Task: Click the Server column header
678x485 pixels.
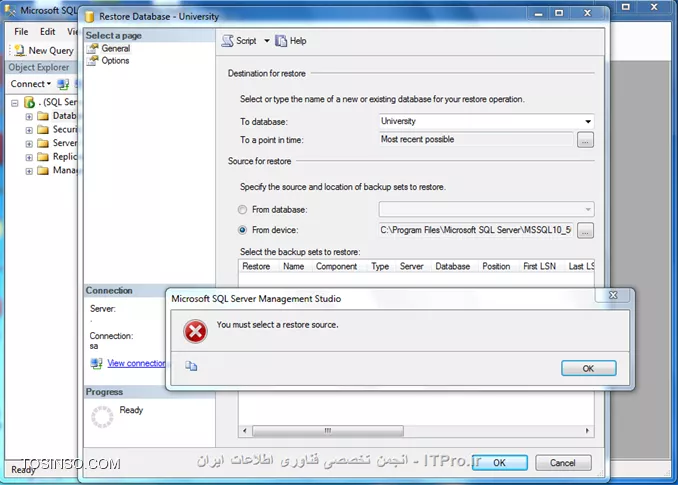Action: pyautogui.click(x=412, y=266)
